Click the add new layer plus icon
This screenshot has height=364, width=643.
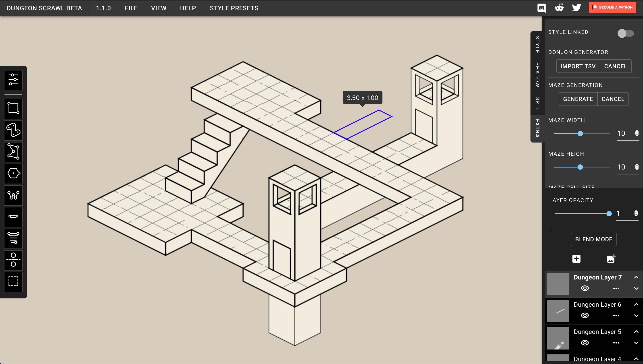tap(576, 259)
